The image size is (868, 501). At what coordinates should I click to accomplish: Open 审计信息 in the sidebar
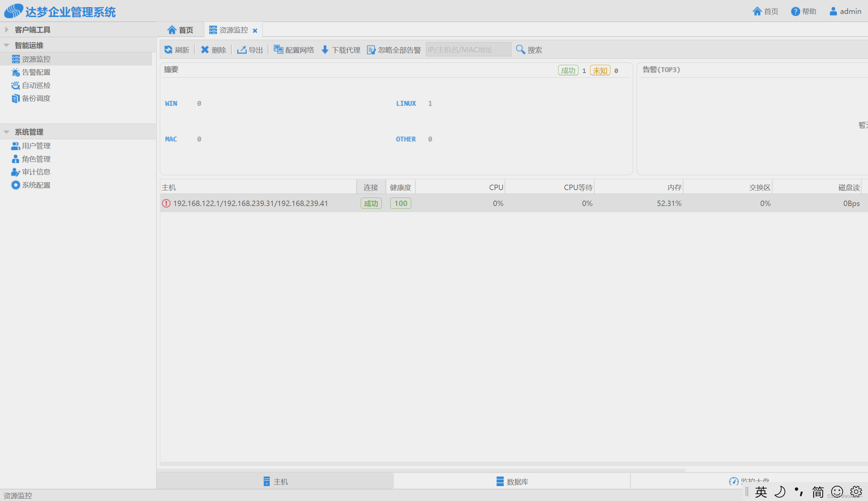(31, 172)
